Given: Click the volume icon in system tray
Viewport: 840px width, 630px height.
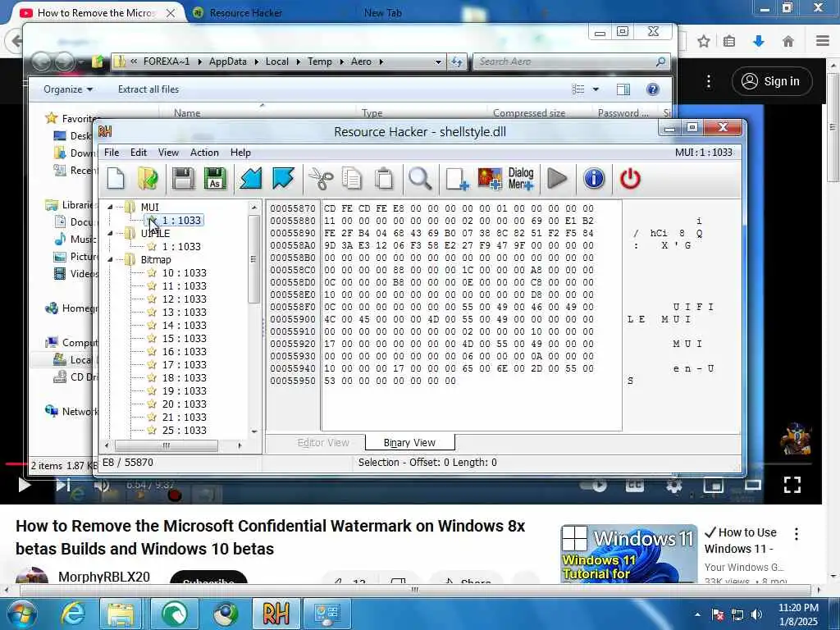Looking at the screenshot, I should point(756,615).
